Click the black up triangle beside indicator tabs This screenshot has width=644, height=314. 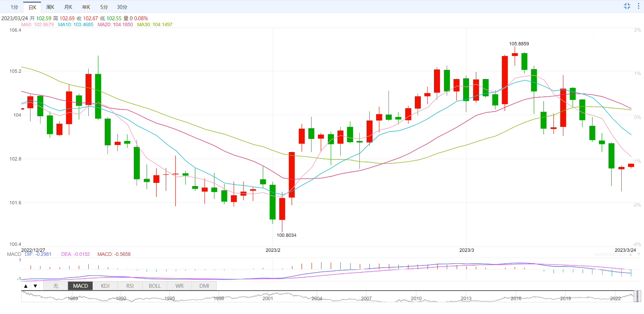coord(26,286)
